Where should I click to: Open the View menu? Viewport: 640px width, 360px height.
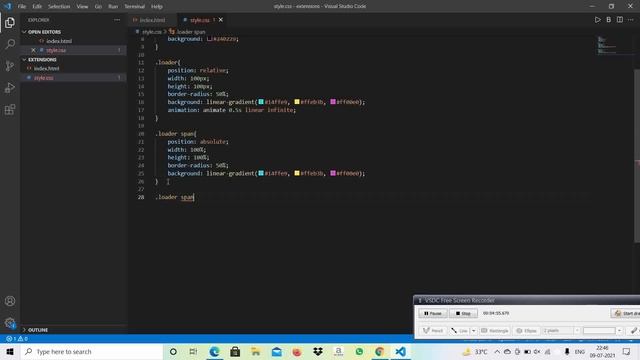point(82,6)
